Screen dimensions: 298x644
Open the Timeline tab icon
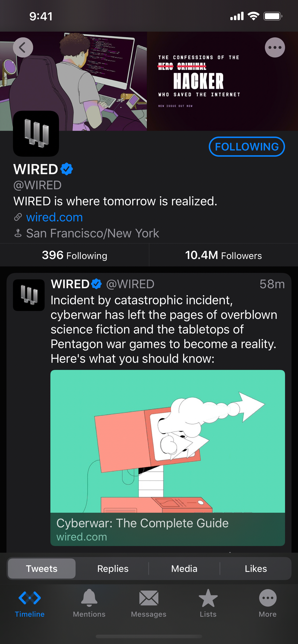pos(30,598)
